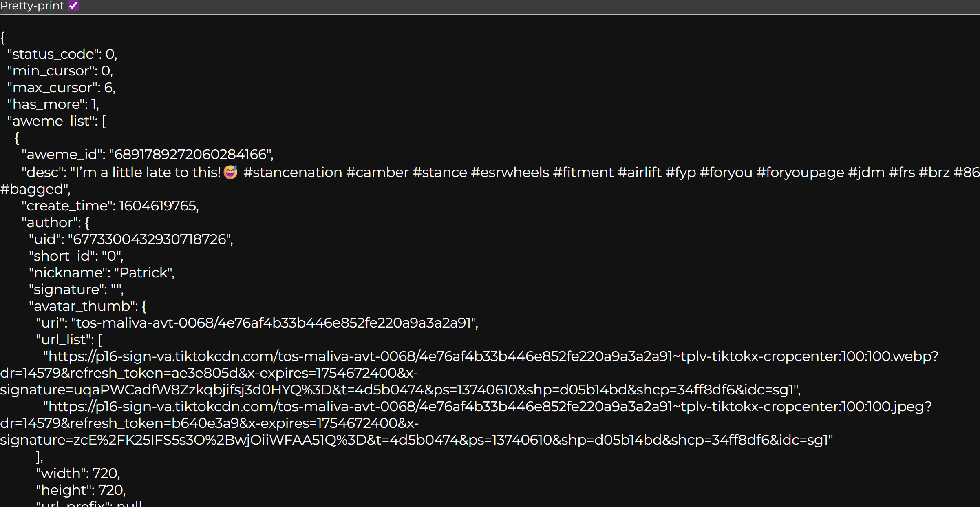Click the "width": 720 line

coord(77,474)
